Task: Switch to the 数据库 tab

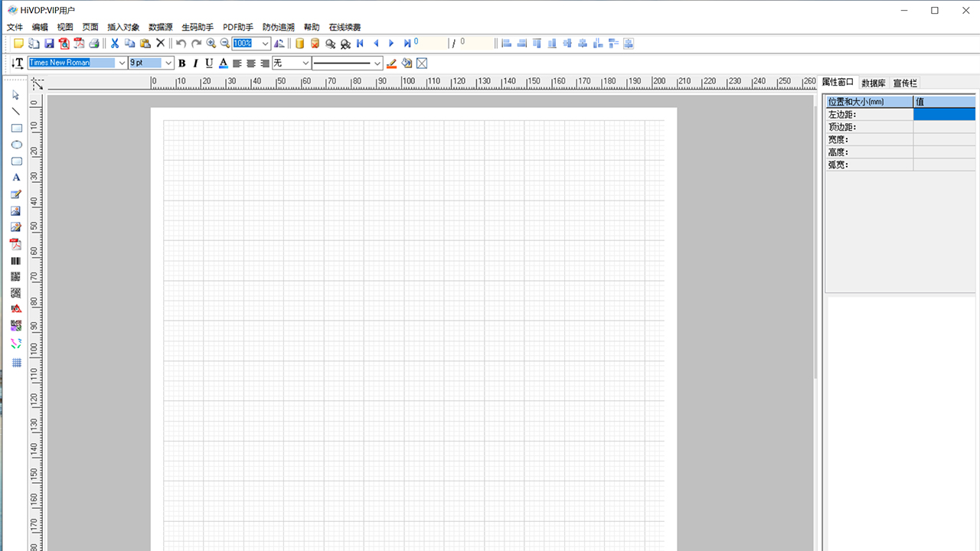Action: [x=874, y=83]
